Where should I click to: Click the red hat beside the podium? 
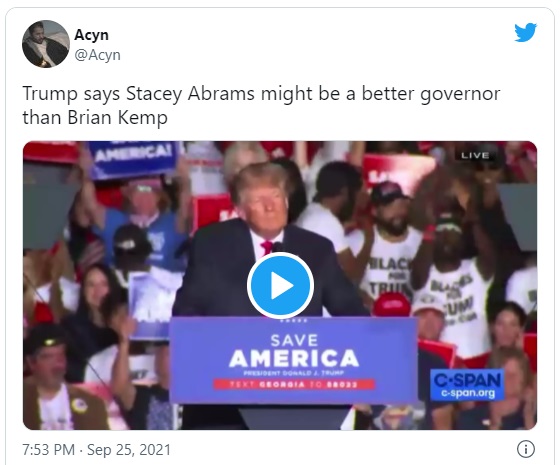(x=392, y=304)
